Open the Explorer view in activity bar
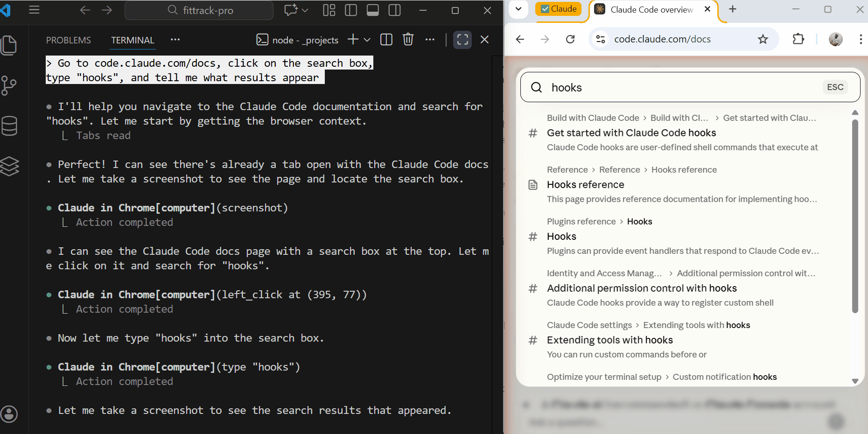Image resolution: width=868 pixels, height=434 pixels. (9, 45)
